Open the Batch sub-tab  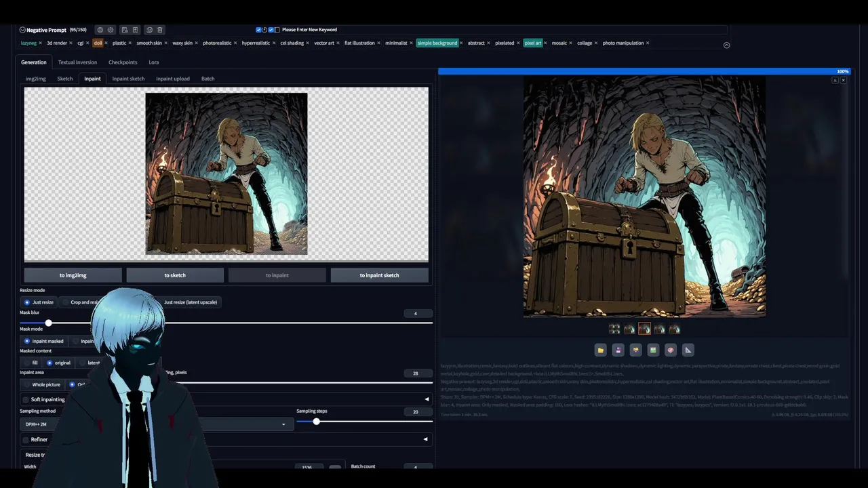pyautogui.click(x=208, y=79)
